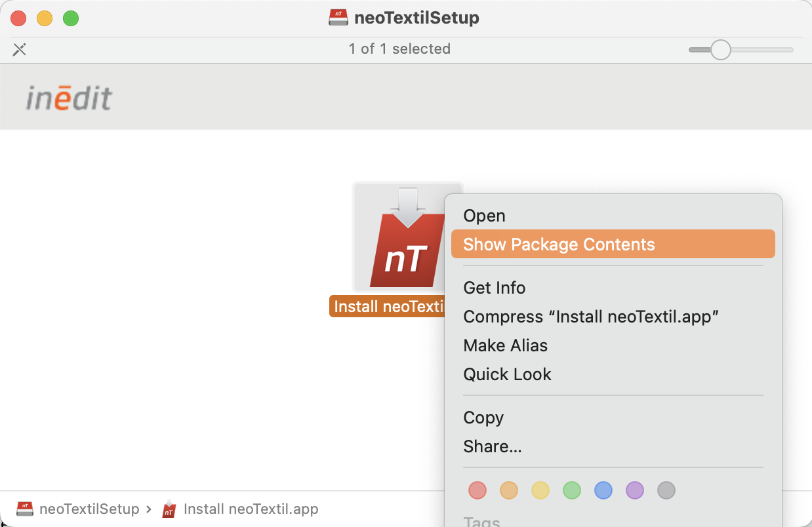
Task: Click the neoTextilSetup window title
Action: pyautogui.click(x=416, y=18)
